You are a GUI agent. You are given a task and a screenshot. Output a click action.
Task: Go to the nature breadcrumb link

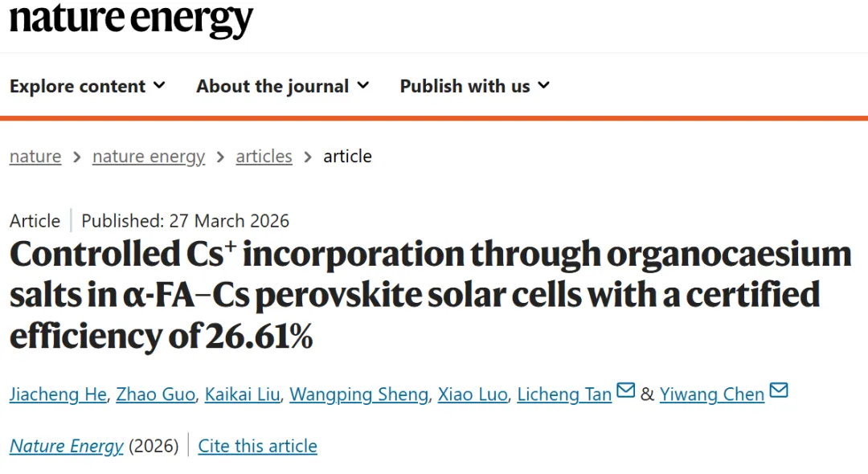(x=35, y=156)
